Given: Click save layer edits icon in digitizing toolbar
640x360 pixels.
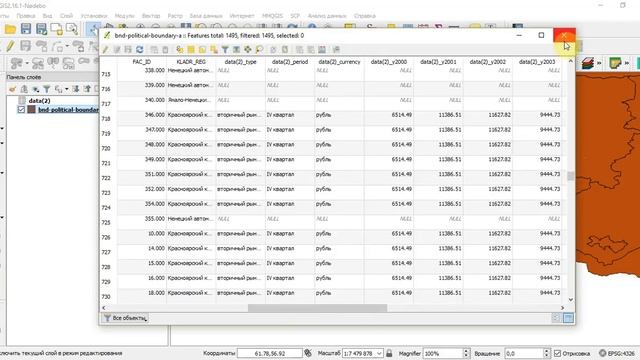Looking at the screenshot, I should click(26, 46).
